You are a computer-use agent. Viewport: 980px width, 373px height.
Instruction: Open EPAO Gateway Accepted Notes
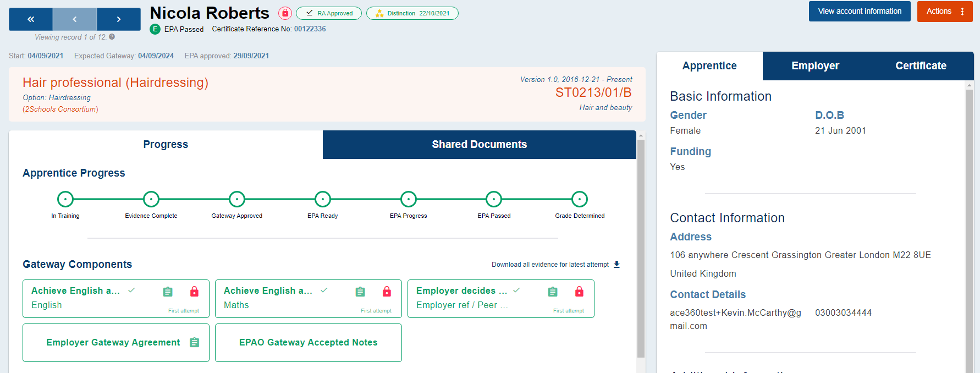tap(309, 343)
